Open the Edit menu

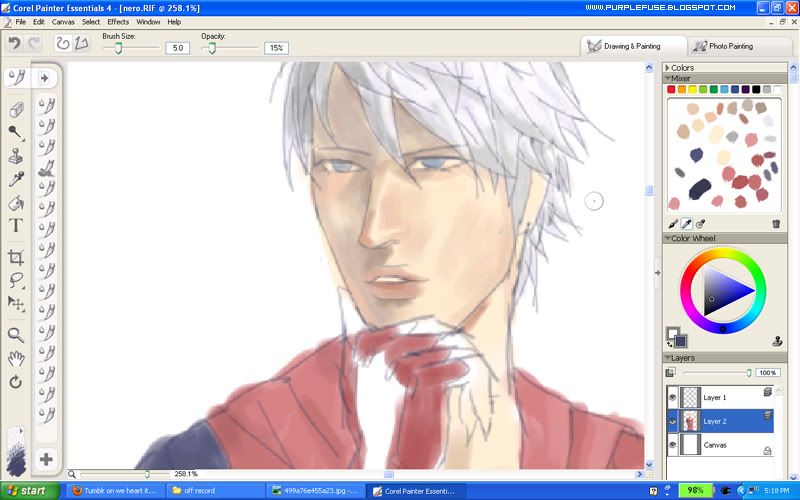click(x=39, y=22)
